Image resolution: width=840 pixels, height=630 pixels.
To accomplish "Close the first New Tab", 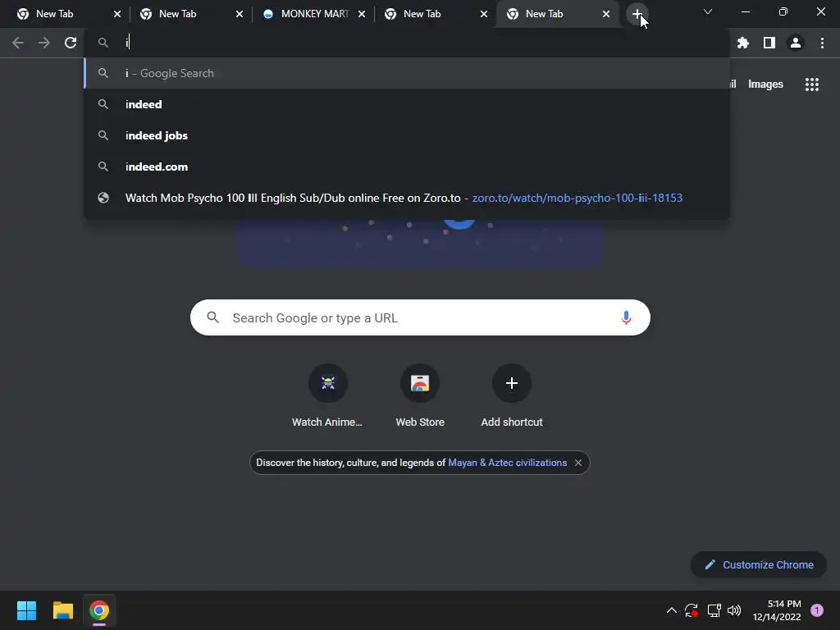I will tap(117, 14).
